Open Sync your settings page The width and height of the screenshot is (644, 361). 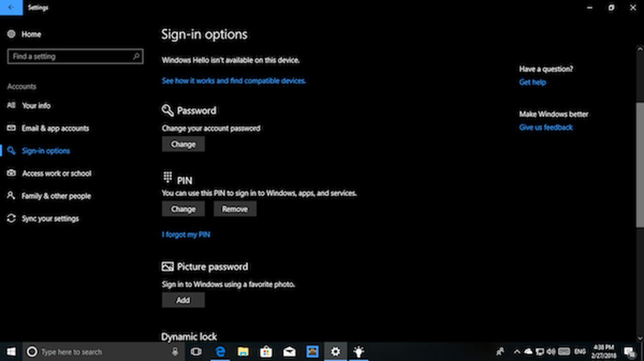[x=50, y=219]
